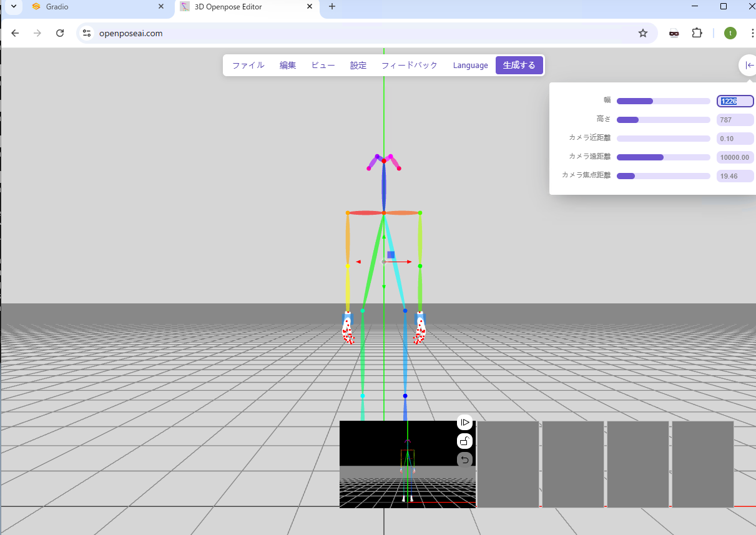
Task: Click the 生成する button
Action: 519,65
